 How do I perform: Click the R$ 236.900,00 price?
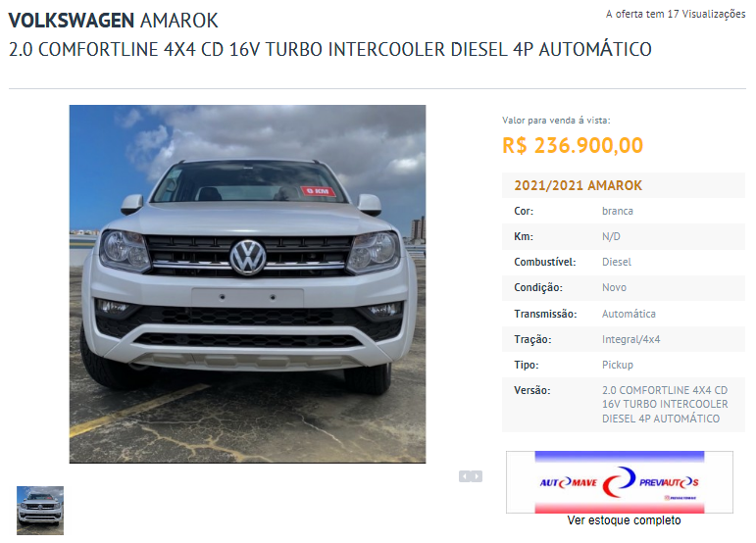[573, 145]
